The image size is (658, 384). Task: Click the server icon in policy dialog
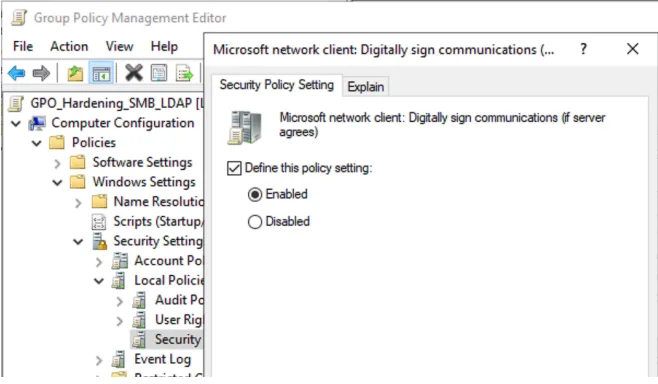245,128
